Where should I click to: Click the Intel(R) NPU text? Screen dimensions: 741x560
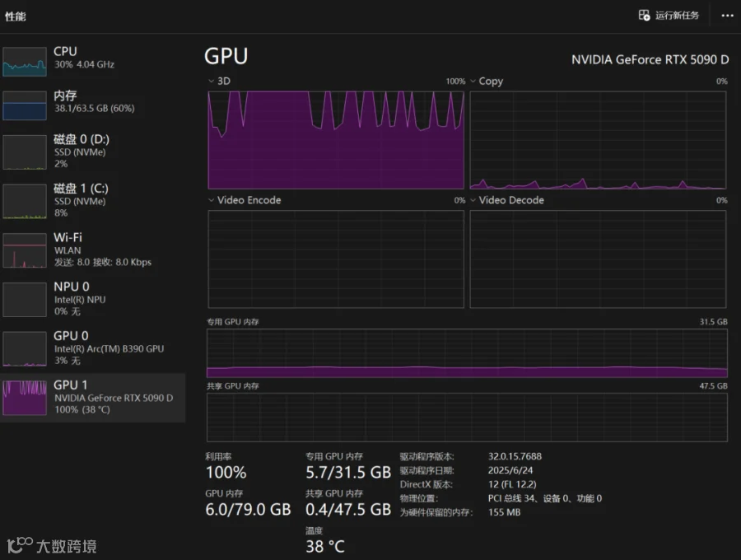tap(79, 300)
